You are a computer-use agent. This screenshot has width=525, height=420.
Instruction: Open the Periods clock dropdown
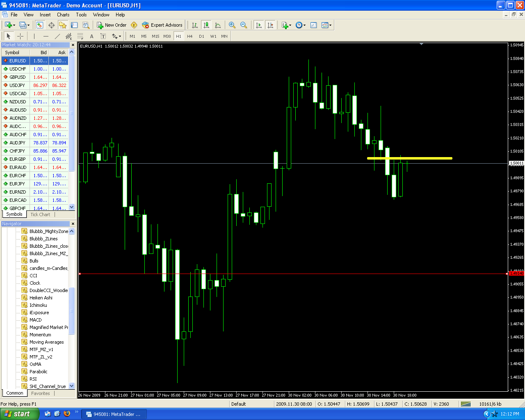[301, 25]
